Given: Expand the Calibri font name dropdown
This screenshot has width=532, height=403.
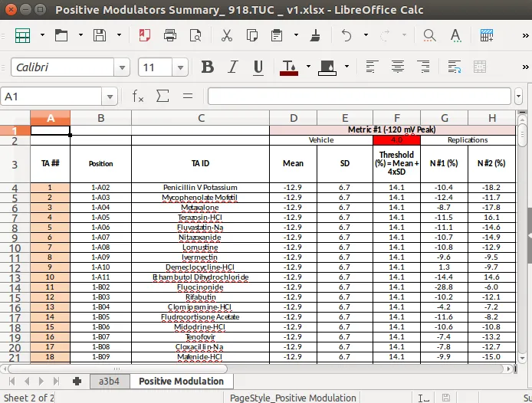Looking at the screenshot, I should (x=122, y=67).
